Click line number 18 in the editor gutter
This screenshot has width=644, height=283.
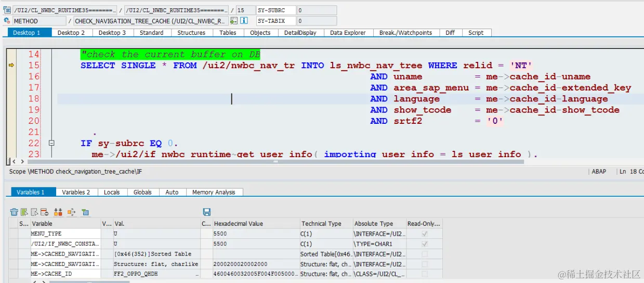(x=34, y=98)
